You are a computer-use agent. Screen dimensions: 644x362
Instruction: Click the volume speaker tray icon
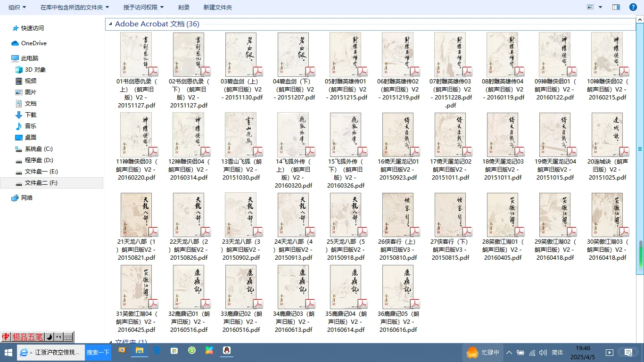543,353
